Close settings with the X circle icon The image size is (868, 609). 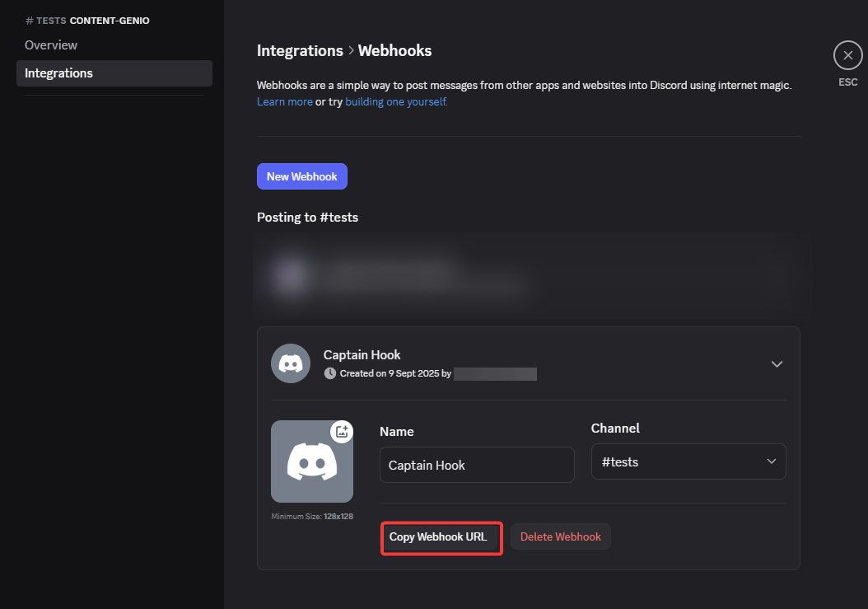coord(847,55)
